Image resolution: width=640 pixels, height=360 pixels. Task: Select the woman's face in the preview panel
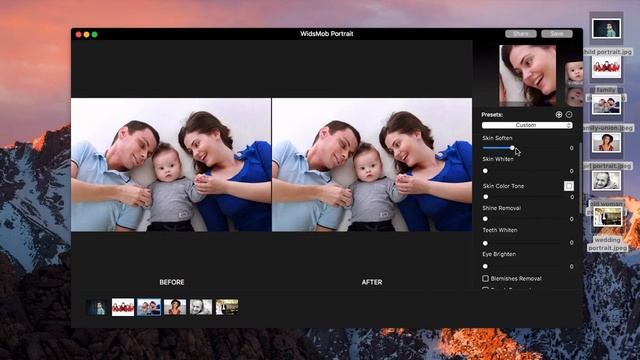coord(528,76)
